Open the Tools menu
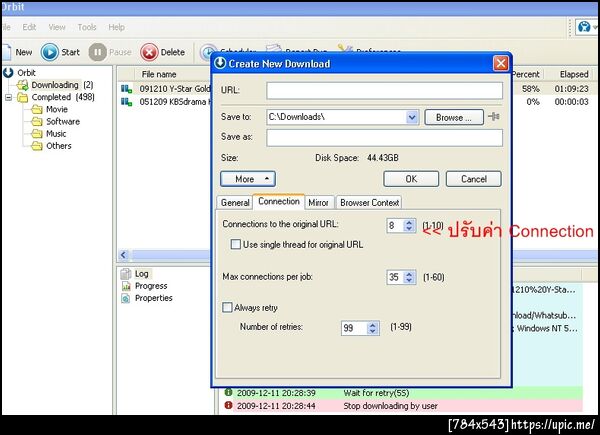 (87, 27)
